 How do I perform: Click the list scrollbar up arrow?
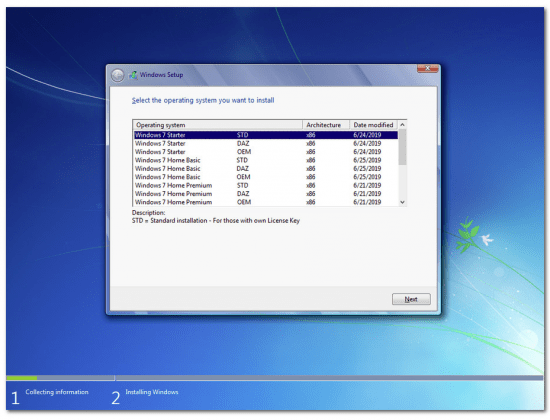point(402,125)
